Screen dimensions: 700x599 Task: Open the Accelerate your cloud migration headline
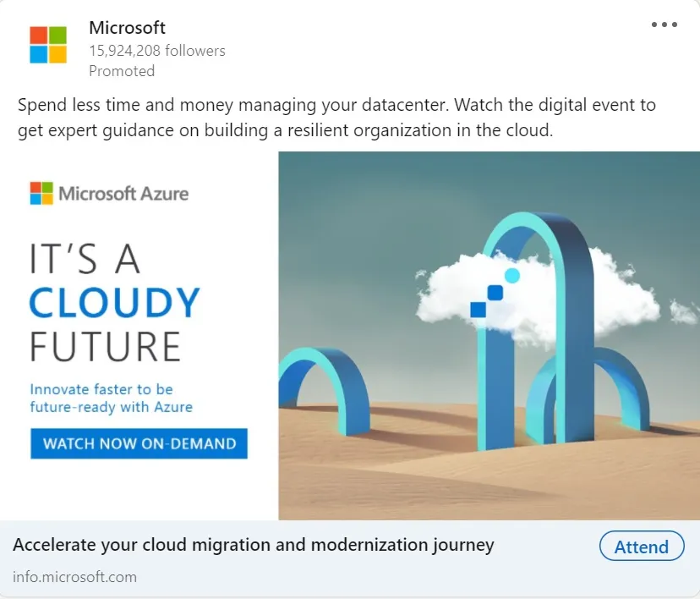(254, 545)
